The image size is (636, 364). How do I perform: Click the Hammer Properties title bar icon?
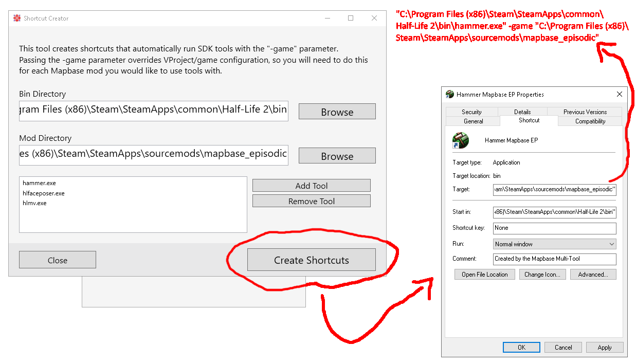point(450,95)
